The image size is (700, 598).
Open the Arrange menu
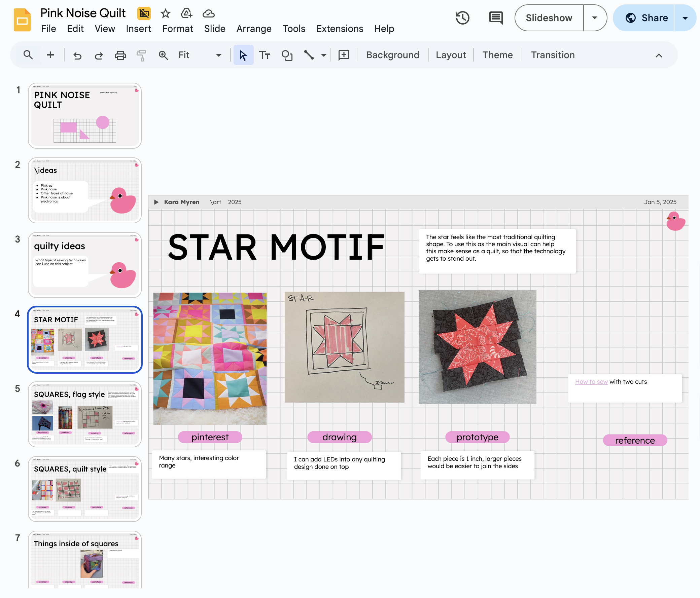(254, 29)
